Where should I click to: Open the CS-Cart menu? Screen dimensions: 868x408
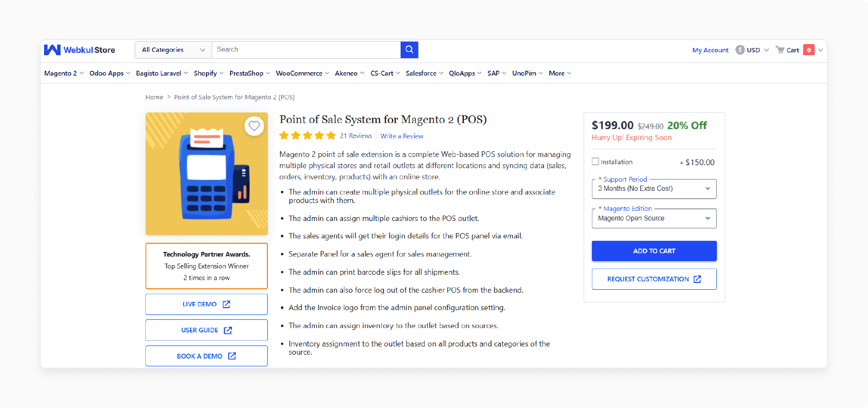(386, 73)
